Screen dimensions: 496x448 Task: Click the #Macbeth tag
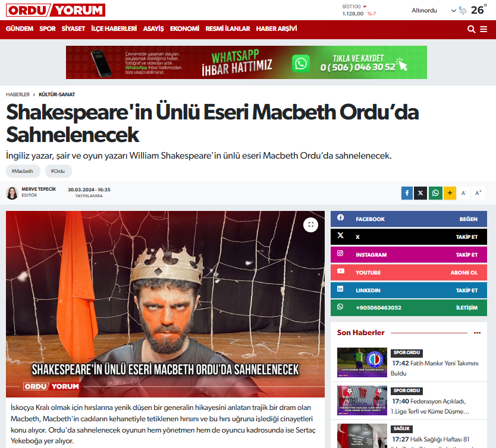(x=23, y=171)
